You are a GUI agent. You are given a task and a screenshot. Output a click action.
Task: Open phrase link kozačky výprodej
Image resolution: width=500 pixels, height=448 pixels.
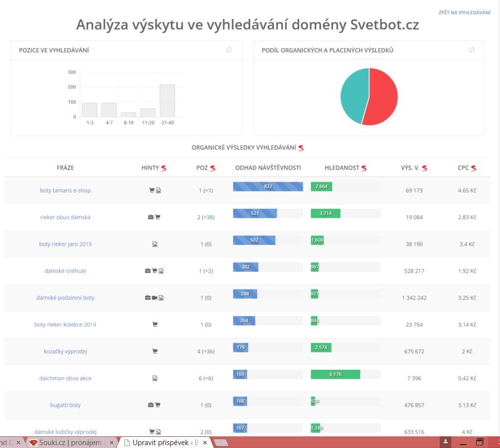tap(66, 351)
